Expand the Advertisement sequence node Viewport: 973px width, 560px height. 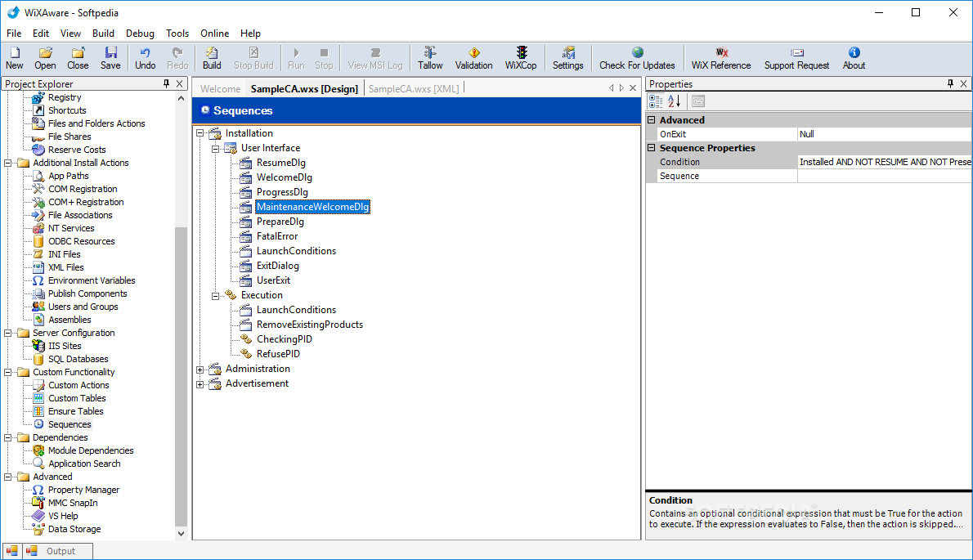coord(200,384)
